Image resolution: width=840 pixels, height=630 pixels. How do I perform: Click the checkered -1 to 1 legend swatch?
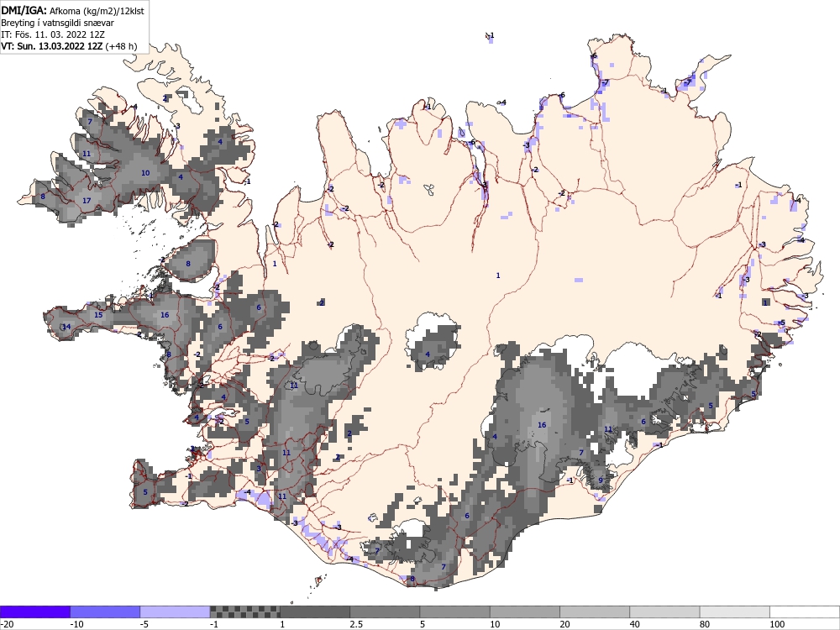[x=244, y=612]
